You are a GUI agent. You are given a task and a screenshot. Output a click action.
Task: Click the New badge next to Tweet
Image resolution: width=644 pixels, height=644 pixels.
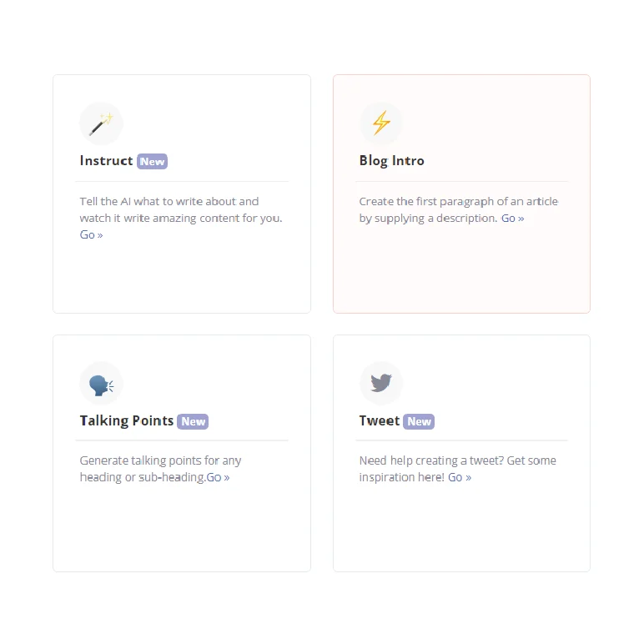pos(419,422)
